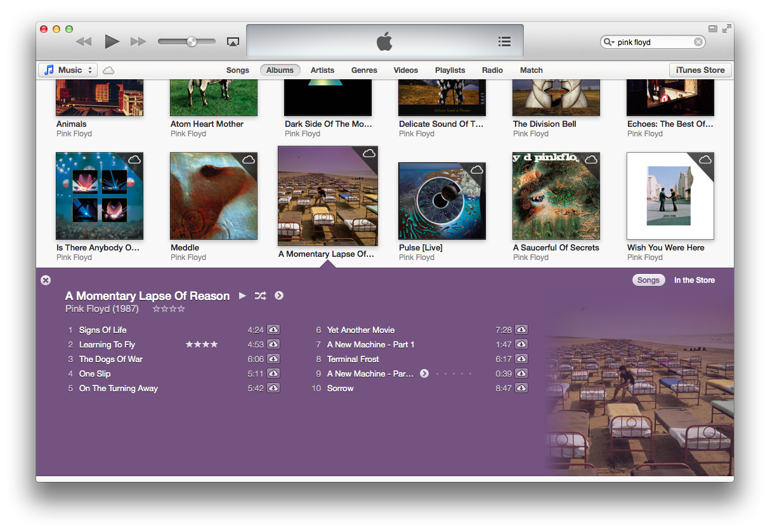
Task: Open the options arrow on track 9
Action: [x=424, y=373]
